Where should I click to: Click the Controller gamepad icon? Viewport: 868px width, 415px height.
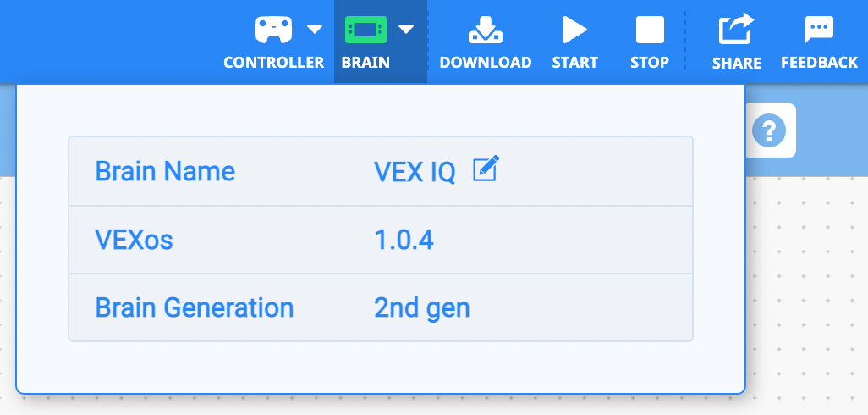coord(273,30)
